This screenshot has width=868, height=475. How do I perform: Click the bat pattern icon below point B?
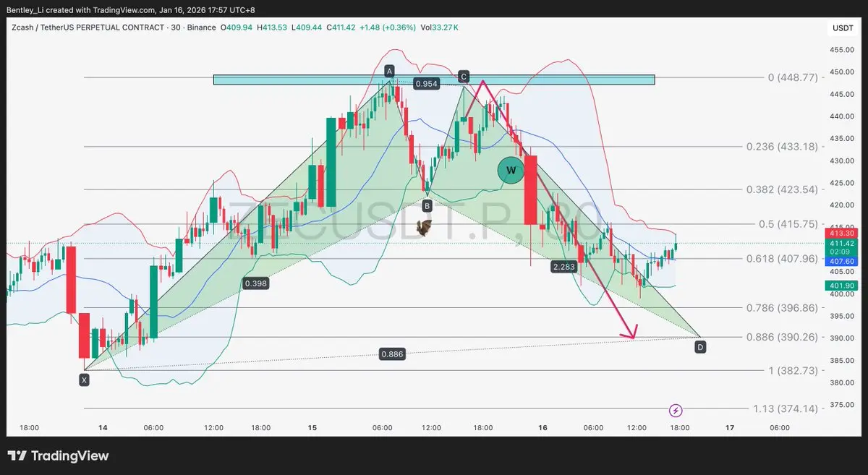[x=424, y=228]
